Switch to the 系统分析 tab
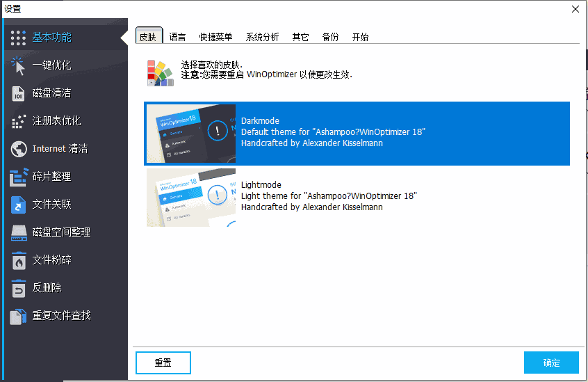Image resolution: width=588 pixels, height=382 pixels. (x=262, y=37)
